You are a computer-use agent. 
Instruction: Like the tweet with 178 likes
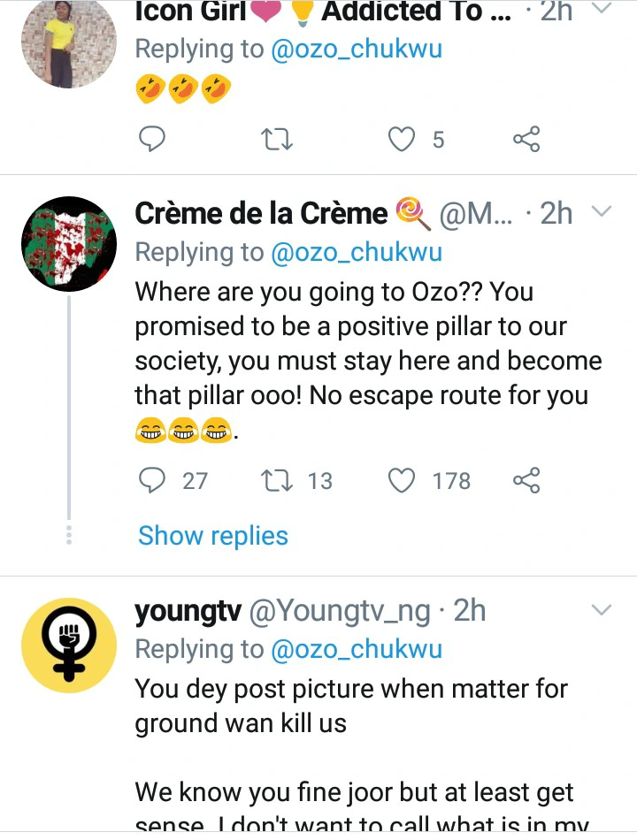click(403, 480)
